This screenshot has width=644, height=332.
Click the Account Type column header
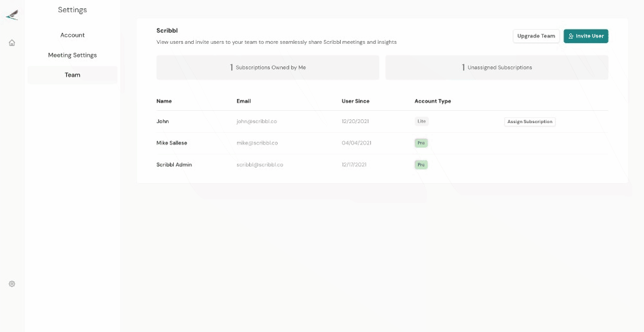433,101
